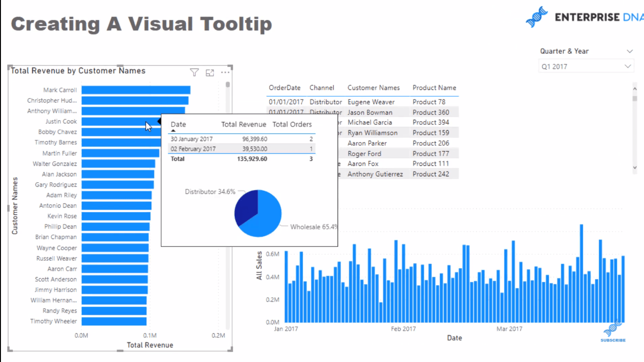This screenshot has width=644, height=362.
Task: Open the More options ellipsis on the chart
Action: 225,73
